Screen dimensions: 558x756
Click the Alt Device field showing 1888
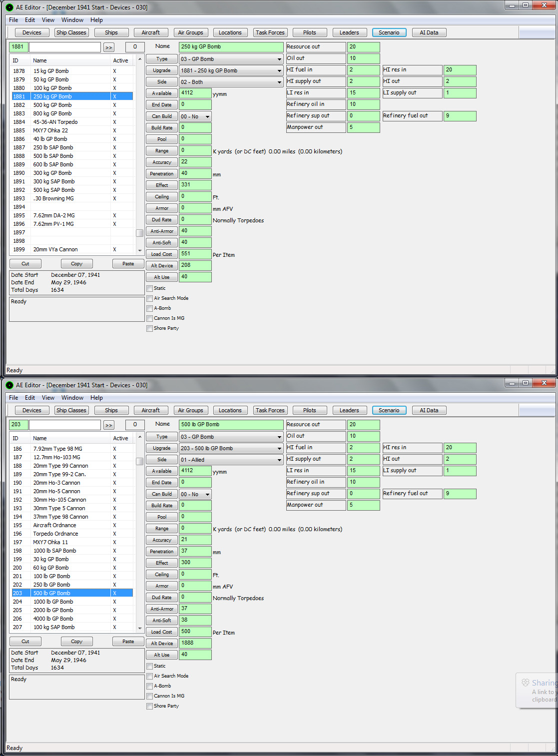click(x=195, y=644)
